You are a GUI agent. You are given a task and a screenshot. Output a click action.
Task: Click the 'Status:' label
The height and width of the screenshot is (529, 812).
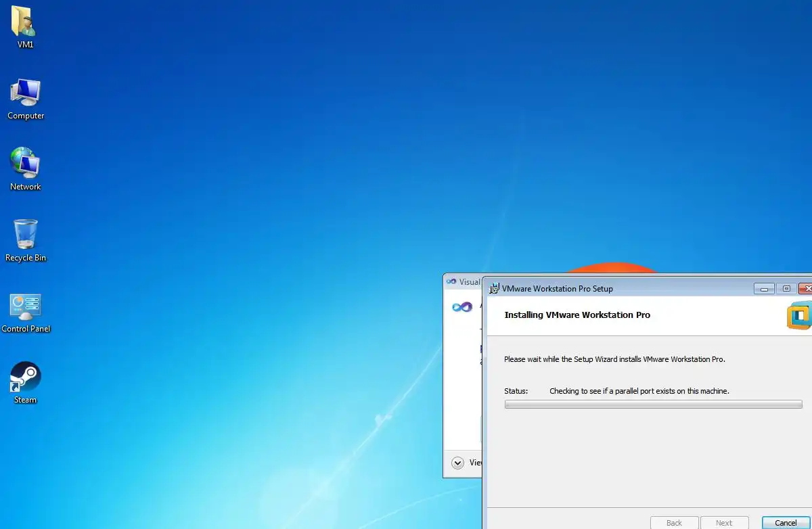point(516,391)
